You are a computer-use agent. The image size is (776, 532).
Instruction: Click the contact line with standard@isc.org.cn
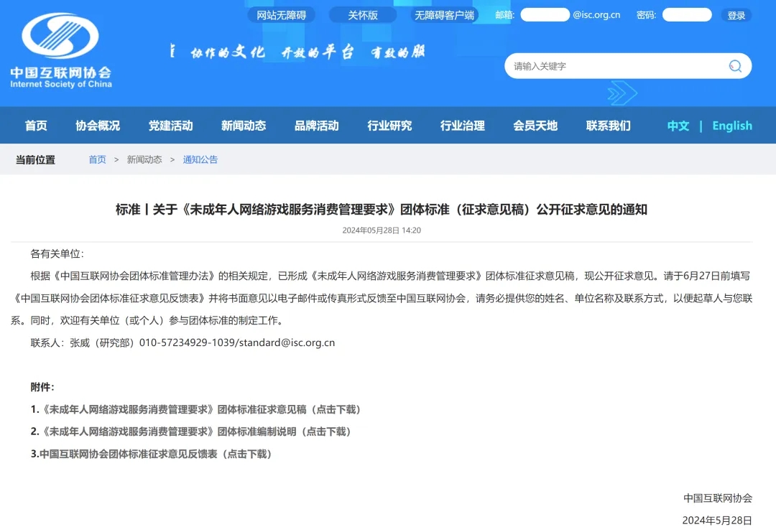(183, 342)
